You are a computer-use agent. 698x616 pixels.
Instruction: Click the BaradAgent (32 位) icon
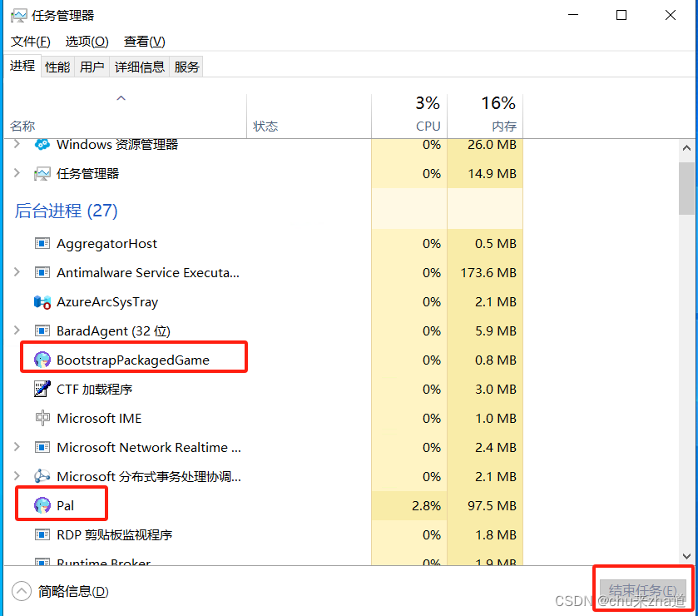(x=42, y=330)
